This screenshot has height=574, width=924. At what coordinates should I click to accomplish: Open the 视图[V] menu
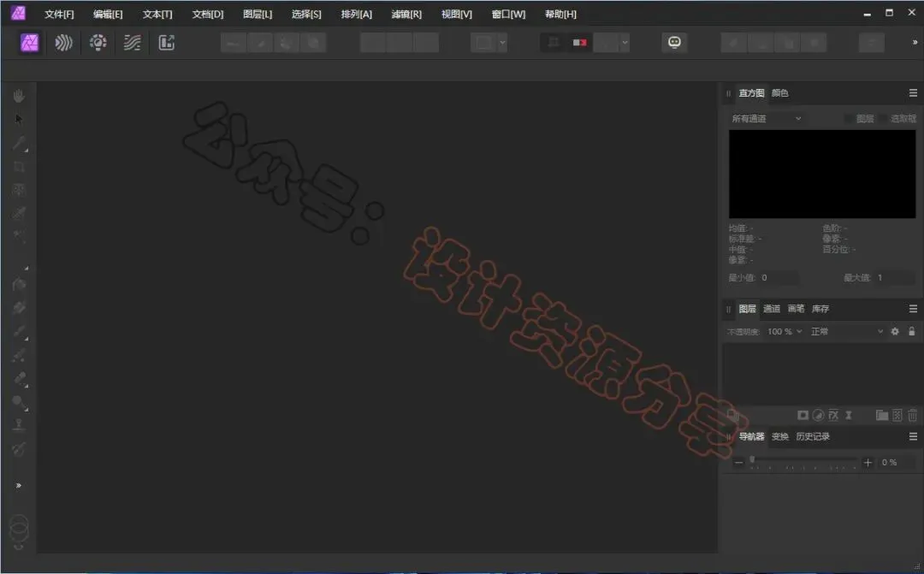(x=457, y=15)
